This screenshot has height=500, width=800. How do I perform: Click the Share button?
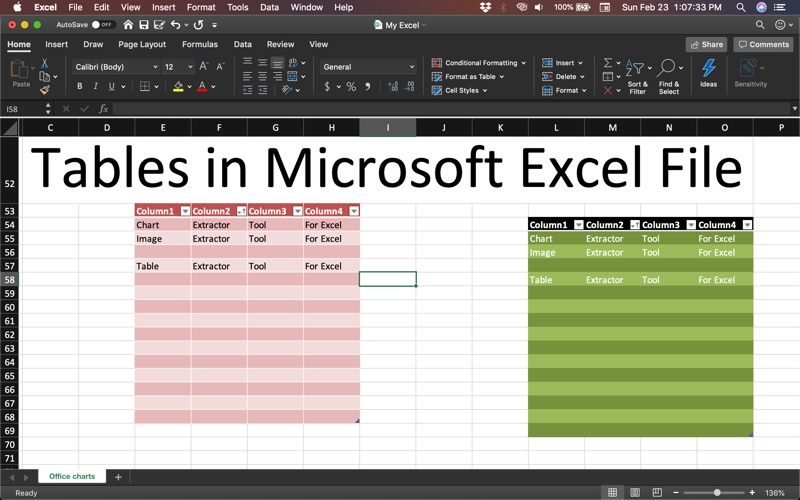click(707, 44)
